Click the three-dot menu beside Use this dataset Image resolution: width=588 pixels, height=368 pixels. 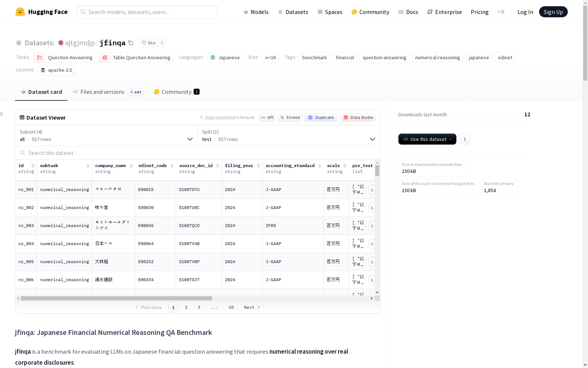click(465, 139)
